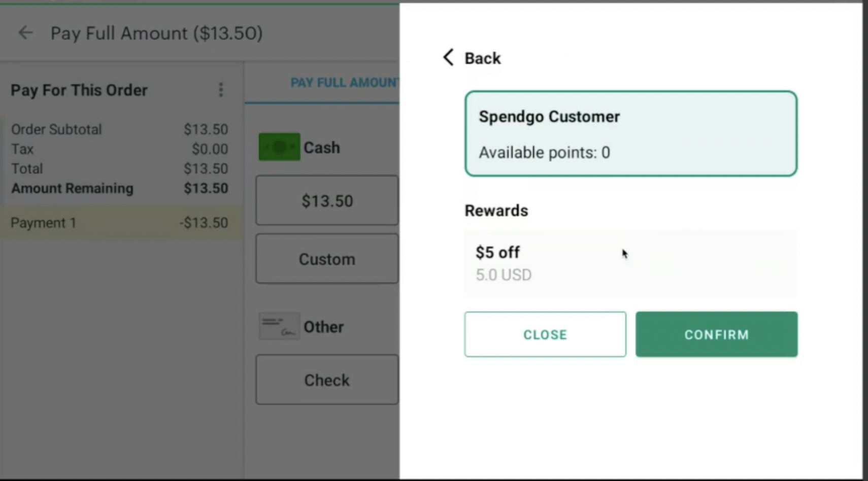The width and height of the screenshot is (868, 481).
Task: Open the three-dot order options menu
Action: 220,90
